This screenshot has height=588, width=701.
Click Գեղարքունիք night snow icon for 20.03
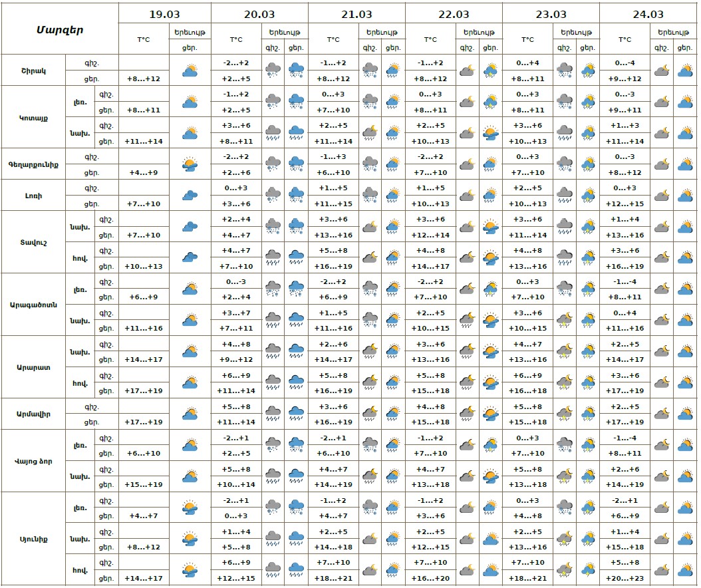273,164
